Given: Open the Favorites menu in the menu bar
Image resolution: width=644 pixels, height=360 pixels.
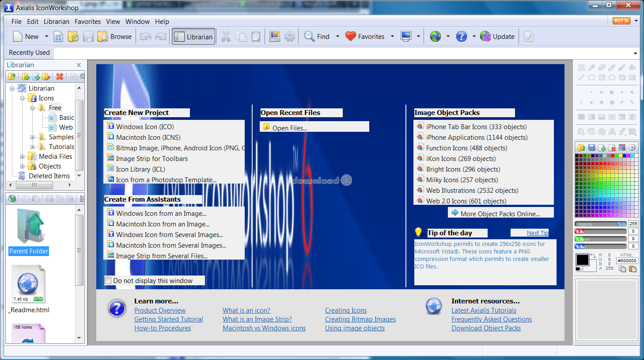Looking at the screenshot, I should click(x=87, y=21).
